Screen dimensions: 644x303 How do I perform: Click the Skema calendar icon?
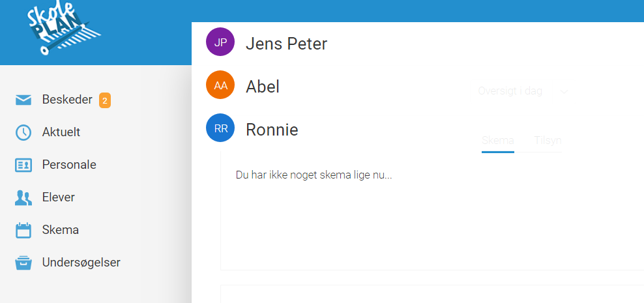coord(23,230)
